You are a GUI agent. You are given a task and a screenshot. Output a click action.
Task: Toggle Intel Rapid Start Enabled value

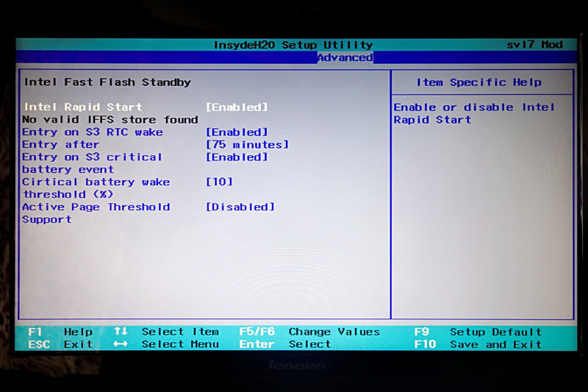[x=237, y=107]
